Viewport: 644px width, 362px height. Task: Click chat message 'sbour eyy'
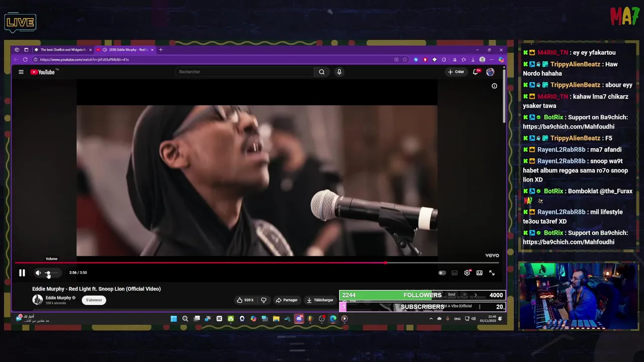click(618, 85)
